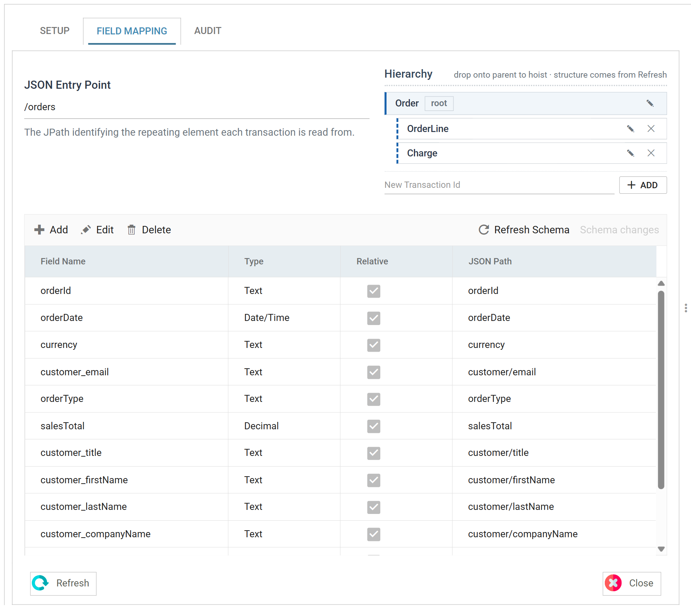Screen dimensions: 691x616
Task: Toggle Relative checkbox for customer_email
Action: tap(374, 372)
